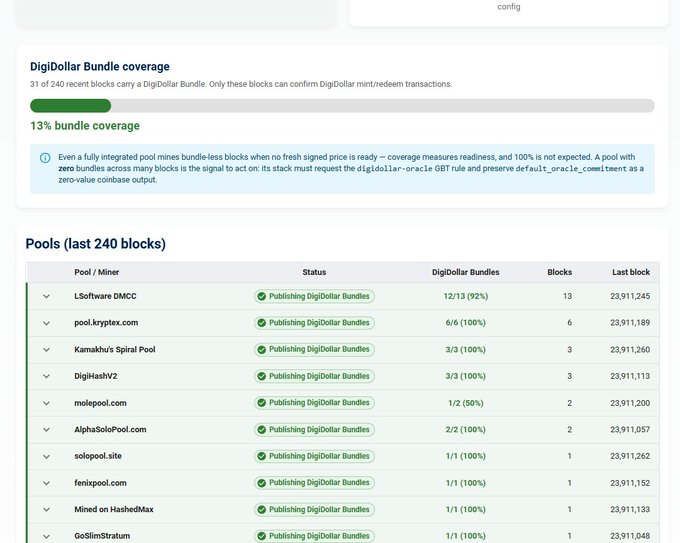Expand the molepool.com row chevron
The height and width of the screenshot is (543, 680).
coord(46,403)
